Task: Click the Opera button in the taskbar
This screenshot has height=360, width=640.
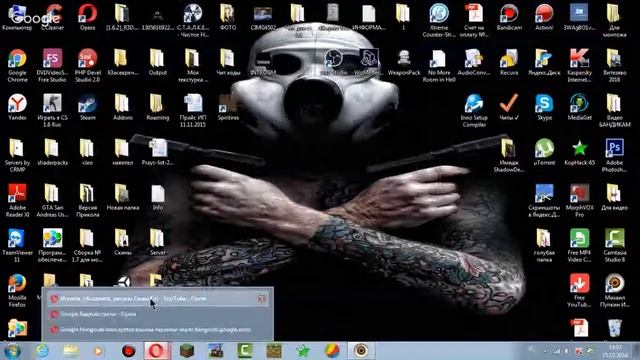Action: 157,351
